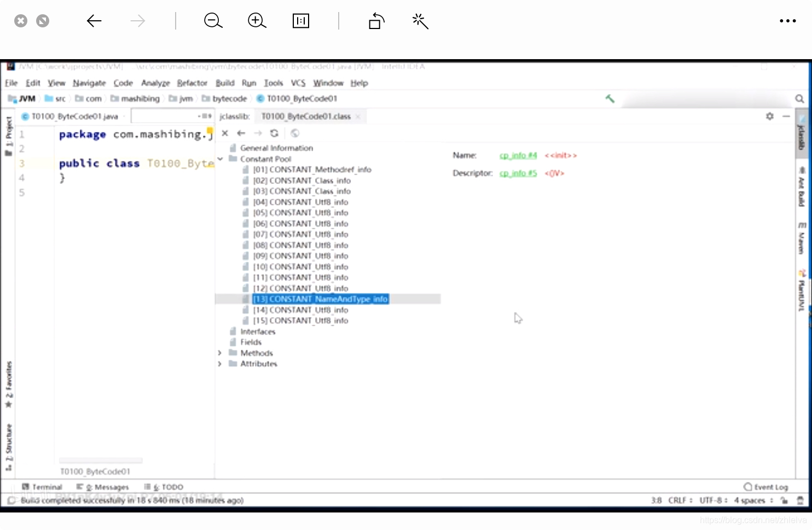This screenshot has height=530, width=812.
Task: Close the jclasslib view with the X icon
Action: coord(225,133)
